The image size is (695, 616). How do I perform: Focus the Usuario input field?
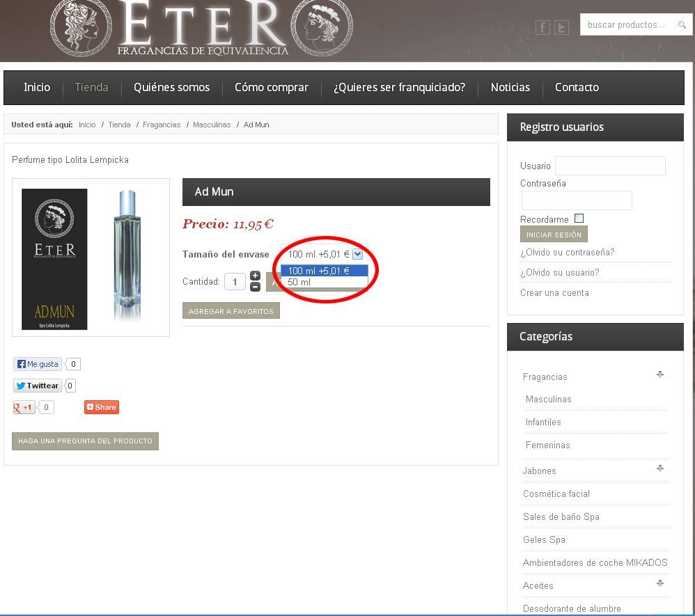[610, 165]
